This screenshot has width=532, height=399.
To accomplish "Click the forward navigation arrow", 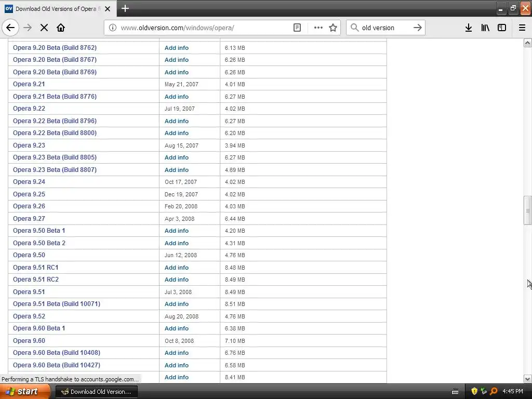I will pos(28,28).
